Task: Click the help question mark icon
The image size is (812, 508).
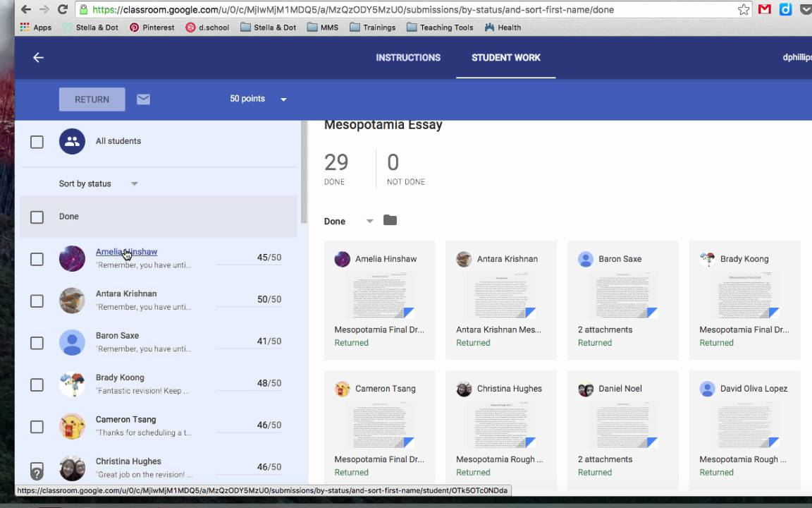Action: (37, 471)
